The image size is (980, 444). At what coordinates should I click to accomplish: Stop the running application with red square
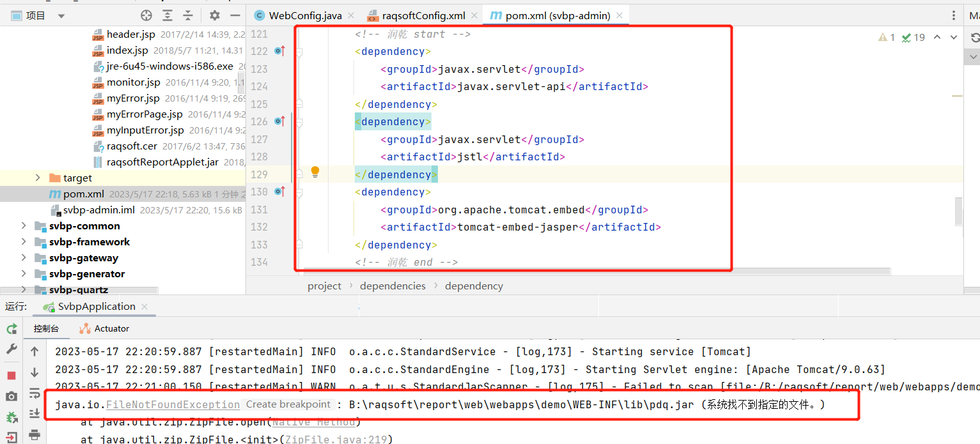pyautogui.click(x=12, y=375)
